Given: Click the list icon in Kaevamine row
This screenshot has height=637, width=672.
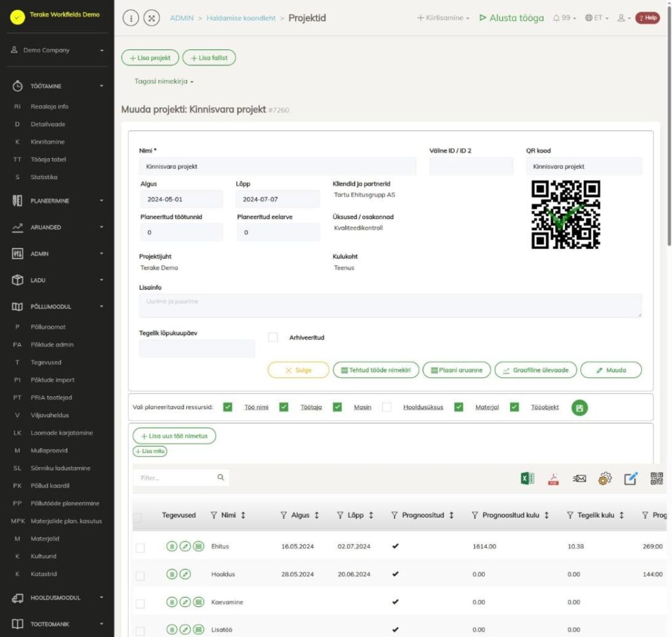Looking at the screenshot, I should coord(198,602).
